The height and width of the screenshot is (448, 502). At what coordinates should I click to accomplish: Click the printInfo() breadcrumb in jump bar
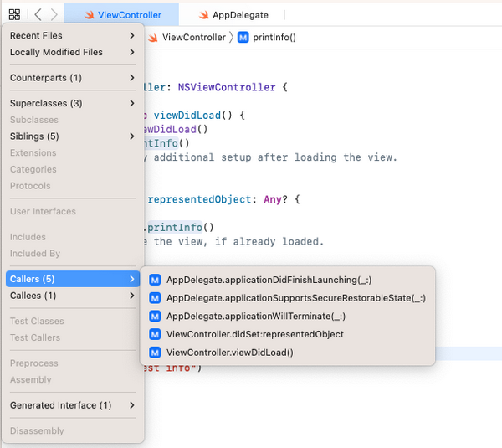click(274, 38)
